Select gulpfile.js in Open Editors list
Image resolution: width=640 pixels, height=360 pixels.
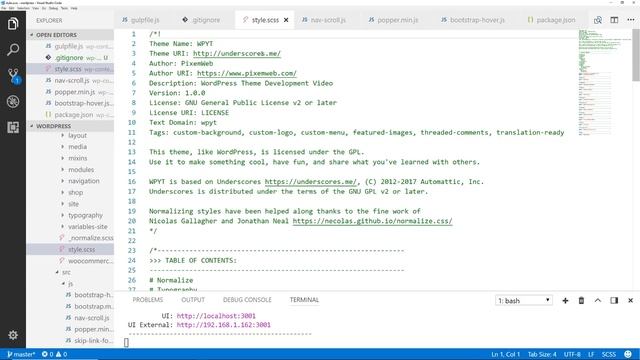pyautogui.click(x=70, y=46)
